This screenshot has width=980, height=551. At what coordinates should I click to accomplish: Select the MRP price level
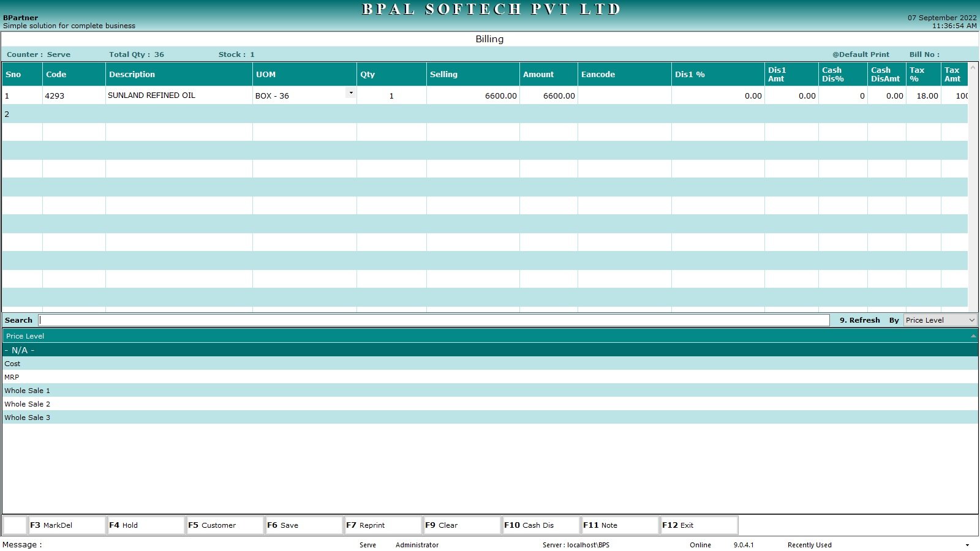pyautogui.click(x=12, y=377)
